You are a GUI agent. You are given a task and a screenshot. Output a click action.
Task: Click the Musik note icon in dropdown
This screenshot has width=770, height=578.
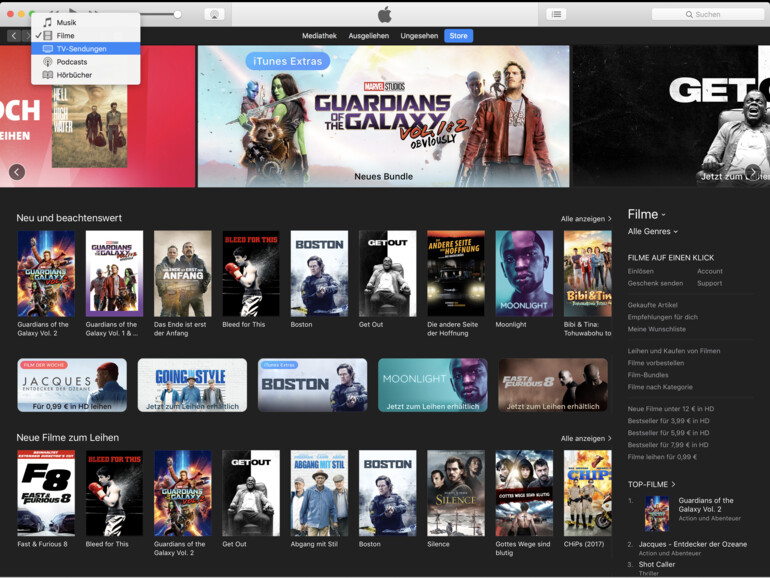pos(47,22)
